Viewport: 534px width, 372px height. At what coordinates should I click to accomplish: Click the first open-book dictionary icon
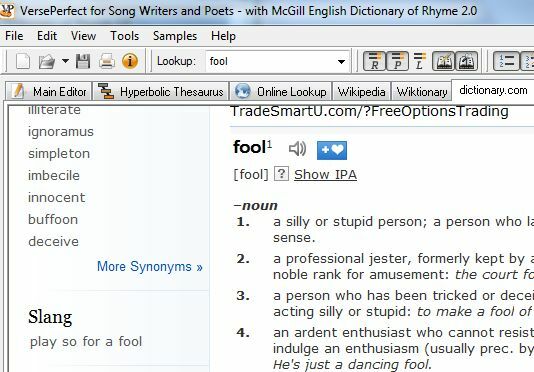point(443,61)
